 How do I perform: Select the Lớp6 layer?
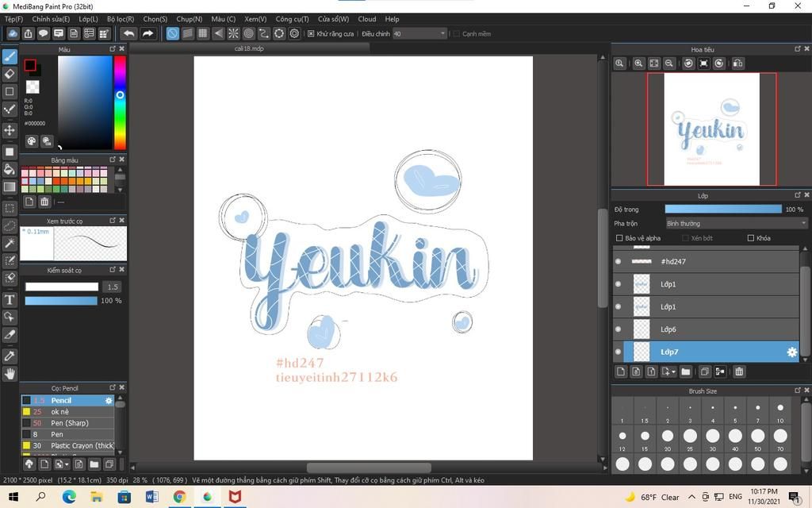(707, 329)
